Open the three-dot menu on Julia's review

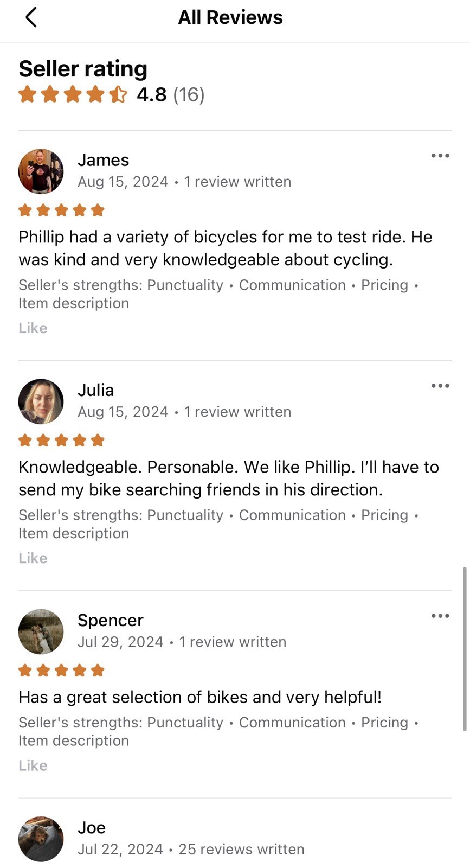click(440, 386)
